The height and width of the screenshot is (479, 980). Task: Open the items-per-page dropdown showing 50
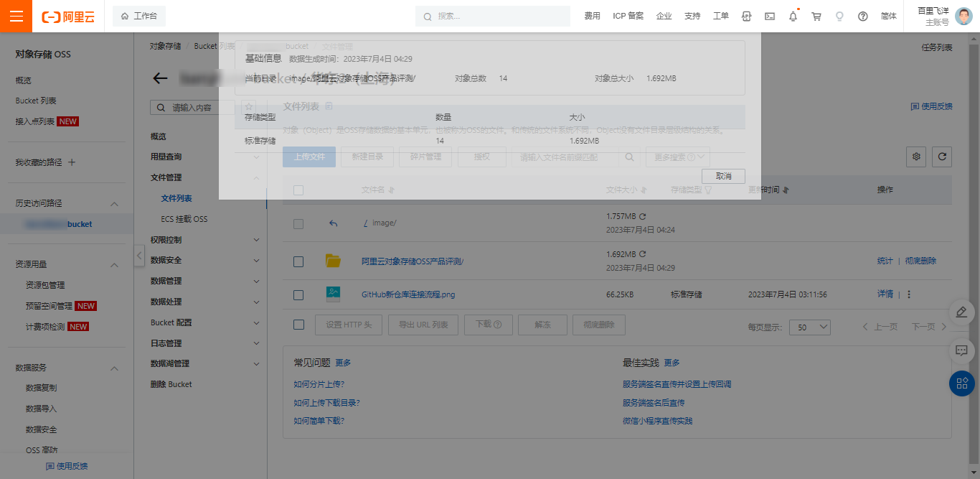(809, 327)
